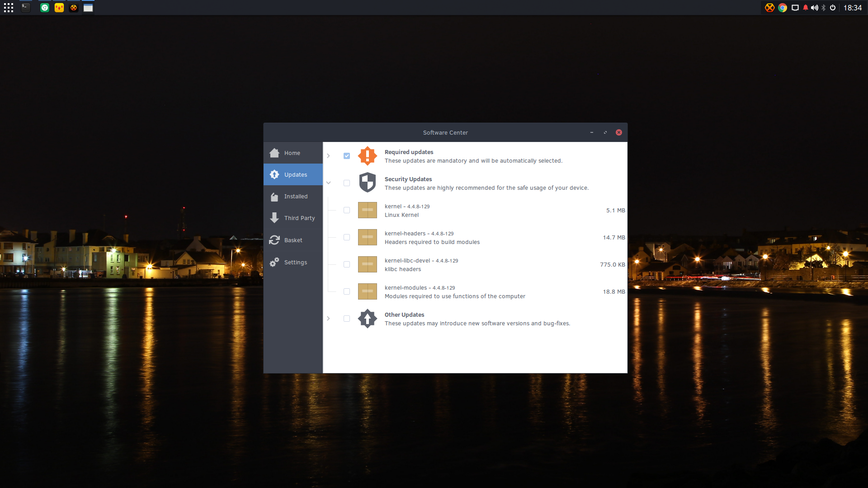Open the volume control in tray
868x488 pixels.
[815, 8]
